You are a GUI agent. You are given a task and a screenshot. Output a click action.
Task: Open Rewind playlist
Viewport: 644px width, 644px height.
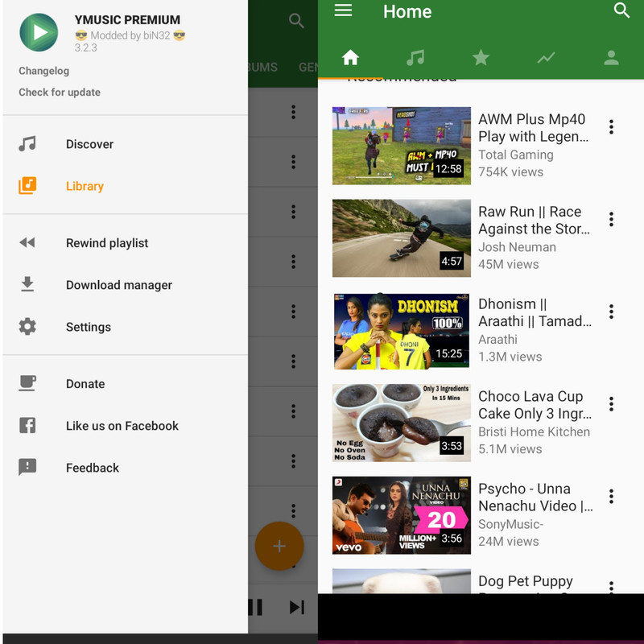tap(126, 243)
